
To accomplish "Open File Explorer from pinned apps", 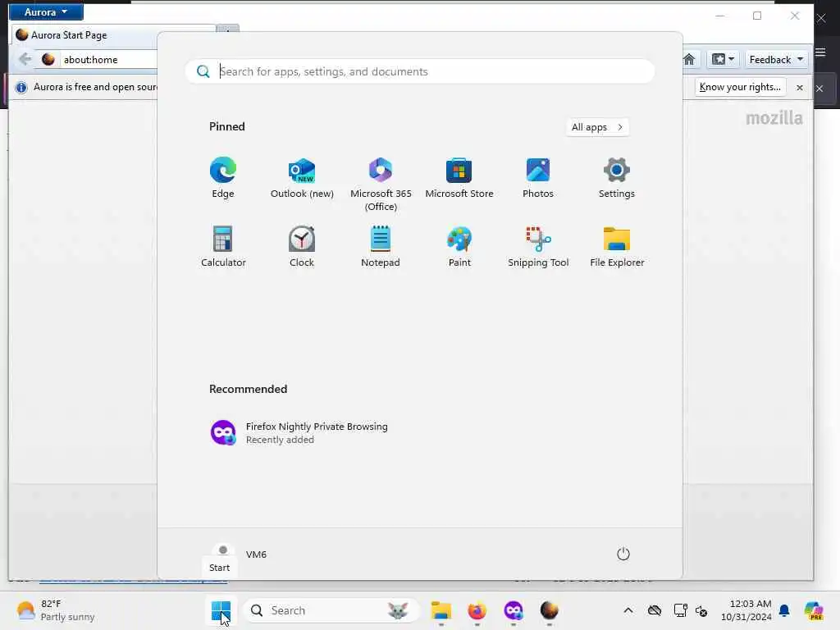I will pos(617,246).
